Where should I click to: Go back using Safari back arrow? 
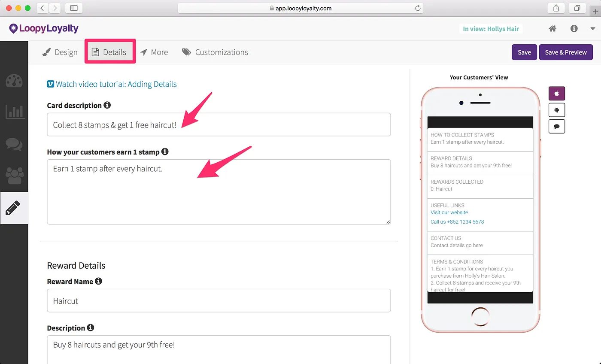43,8
